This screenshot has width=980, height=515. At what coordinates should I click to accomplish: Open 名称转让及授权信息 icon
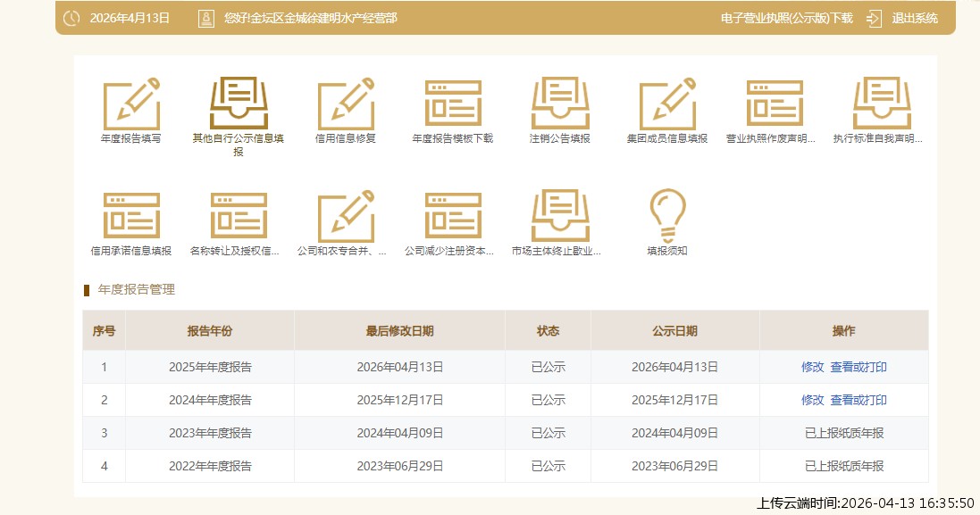(239, 217)
